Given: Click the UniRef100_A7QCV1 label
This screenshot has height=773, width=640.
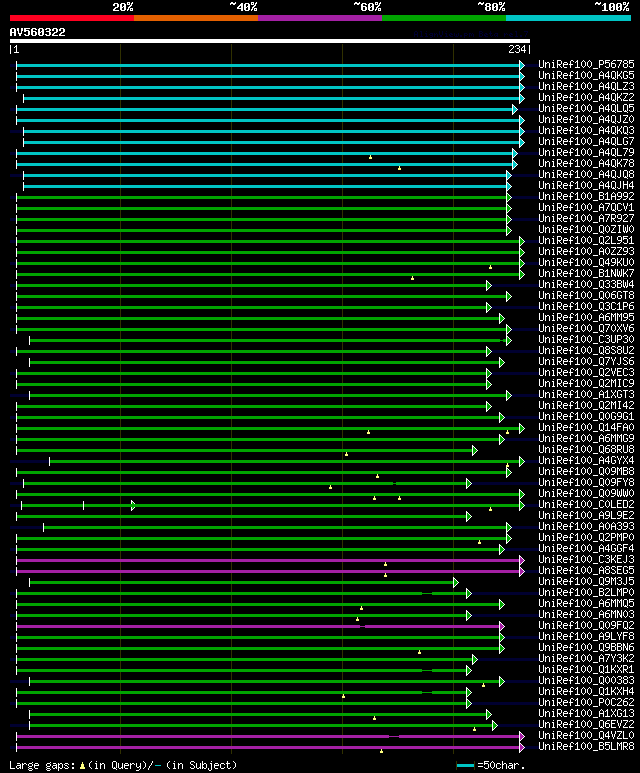Looking at the screenshot, I should click(x=586, y=208).
